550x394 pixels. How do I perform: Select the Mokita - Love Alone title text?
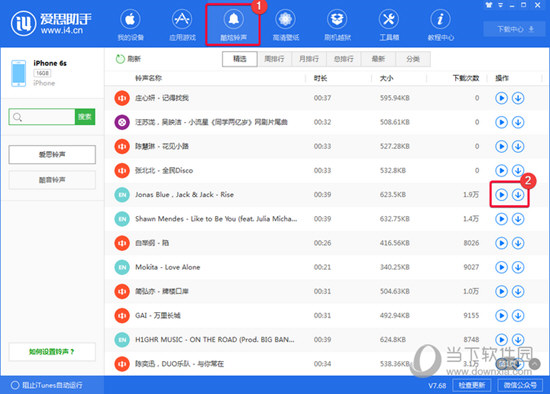click(168, 267)
